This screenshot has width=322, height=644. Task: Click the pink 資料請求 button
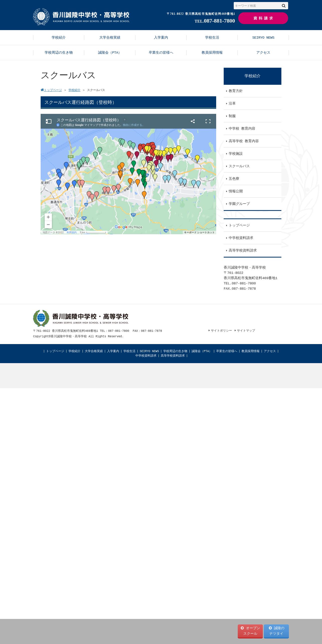coord(263,18)
